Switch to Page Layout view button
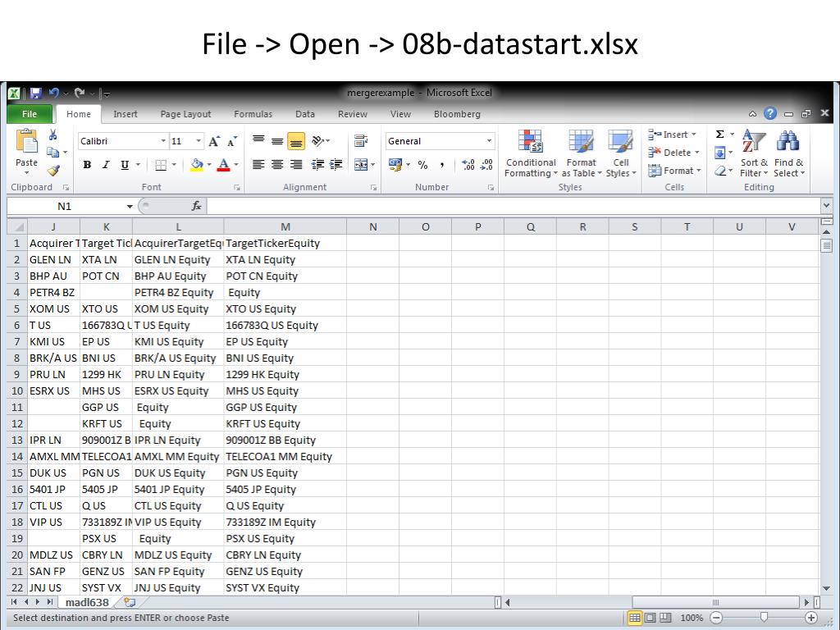Viewport: 840px width, 630px height. tap(650, 618)
